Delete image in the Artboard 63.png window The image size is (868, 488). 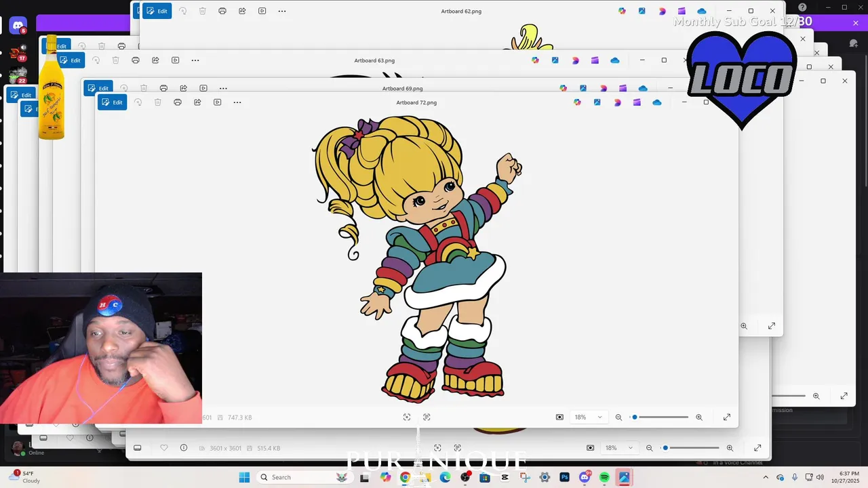[x=115, y=60]
